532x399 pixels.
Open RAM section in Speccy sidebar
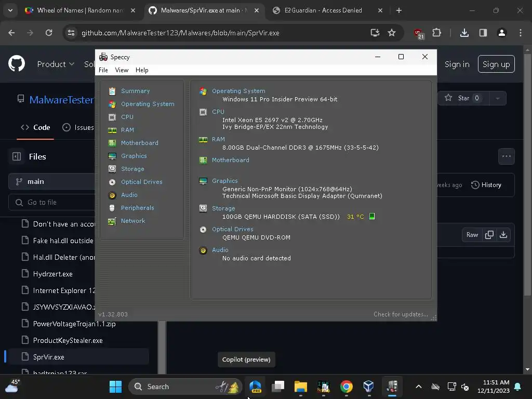(127, 130)
